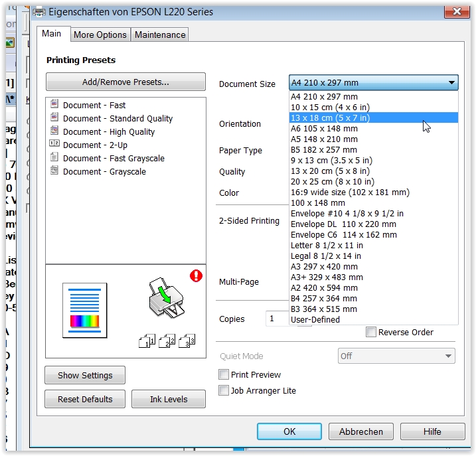Click the red printer warning icon

point(196,275)
